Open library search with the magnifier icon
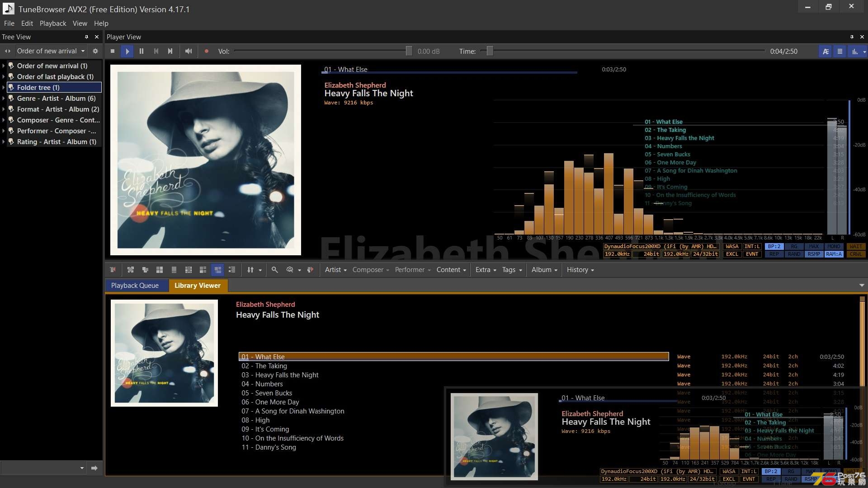The width and height of the screenshot is (868, 488). [274, 270]
